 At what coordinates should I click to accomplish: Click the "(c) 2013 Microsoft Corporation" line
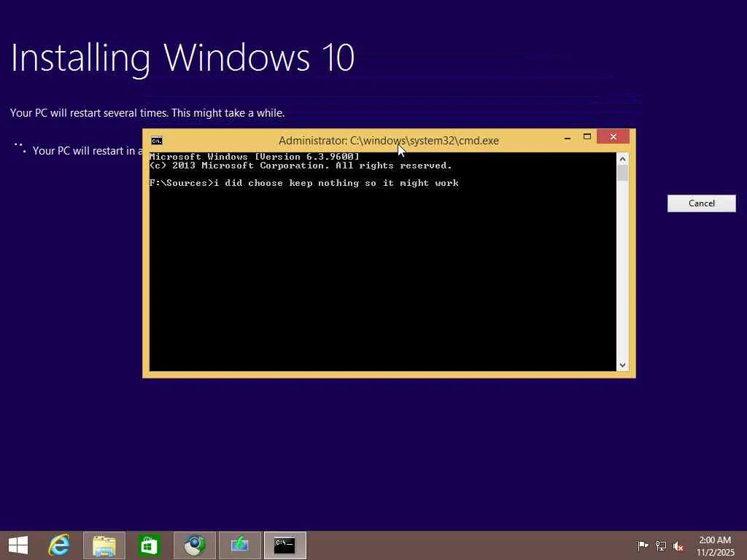(x=301, y=166)
